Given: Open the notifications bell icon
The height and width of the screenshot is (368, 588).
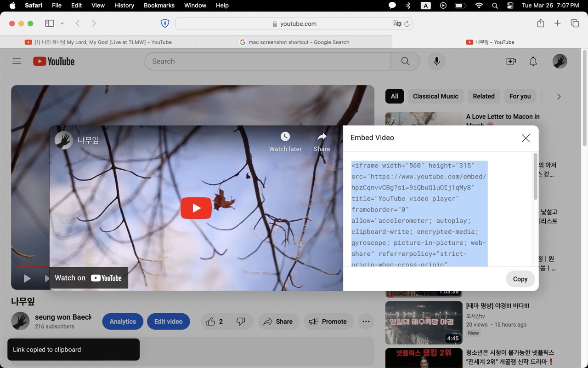Looking at the screenshot, I should [x=533, y=61].
